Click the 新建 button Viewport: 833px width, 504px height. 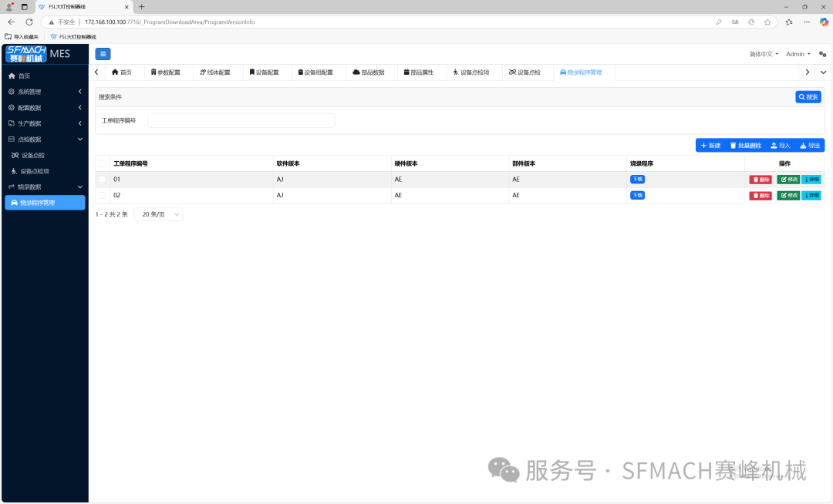(710, 146)
